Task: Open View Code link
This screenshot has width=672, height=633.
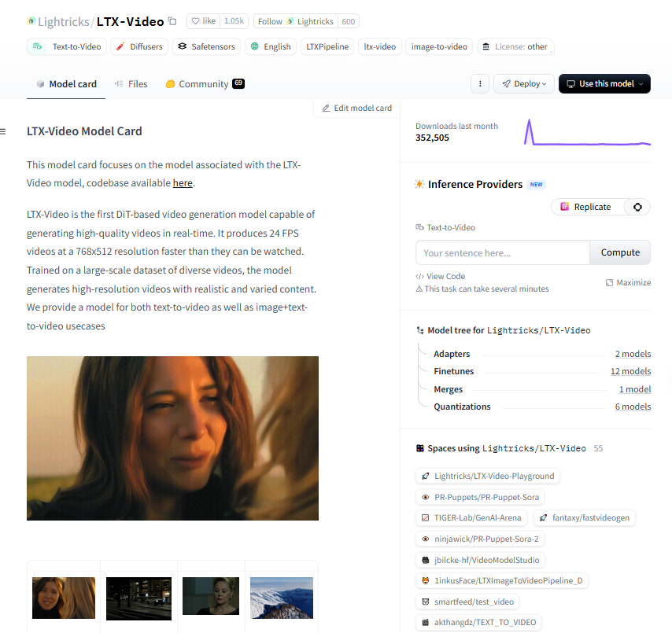Action: 441,276
